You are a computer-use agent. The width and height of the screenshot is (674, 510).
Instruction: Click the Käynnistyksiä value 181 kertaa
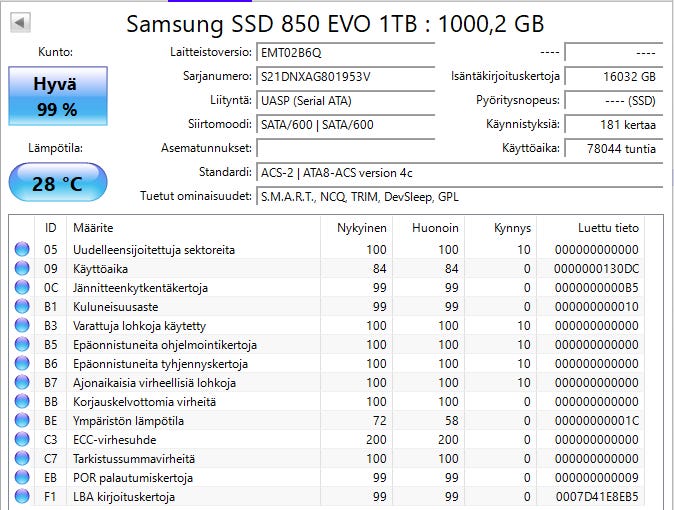coord(613,125)
